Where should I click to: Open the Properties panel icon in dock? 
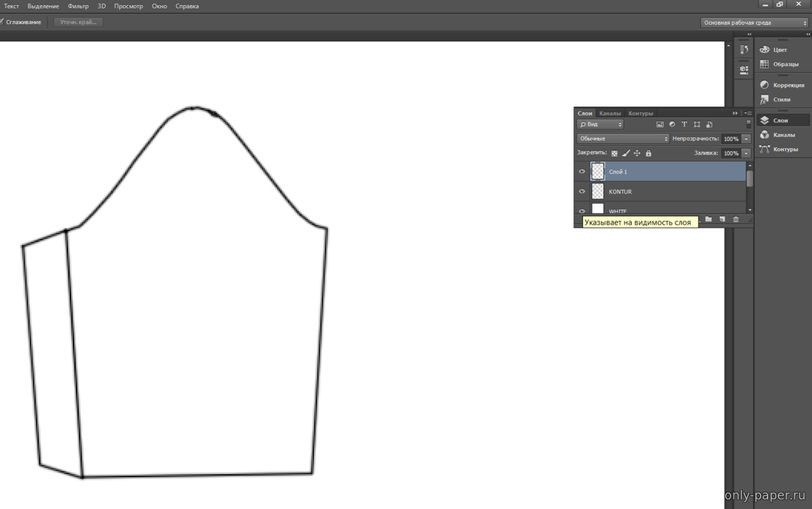coord(744,70)
